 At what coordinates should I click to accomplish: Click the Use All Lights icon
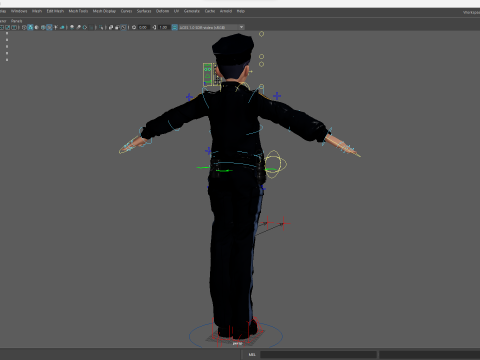click(56, 27)
